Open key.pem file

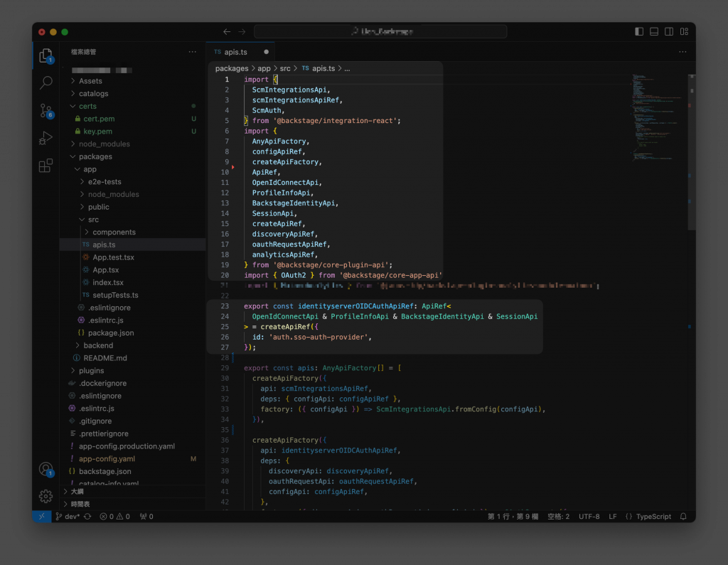(x=133, y=131)
